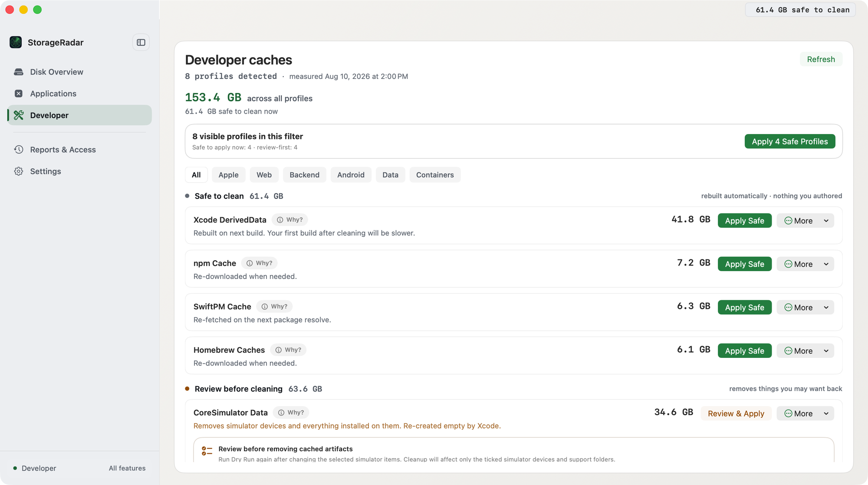Click the checklist icon beside review notice
Screen dimensions: 868x485
pos(207,451)
